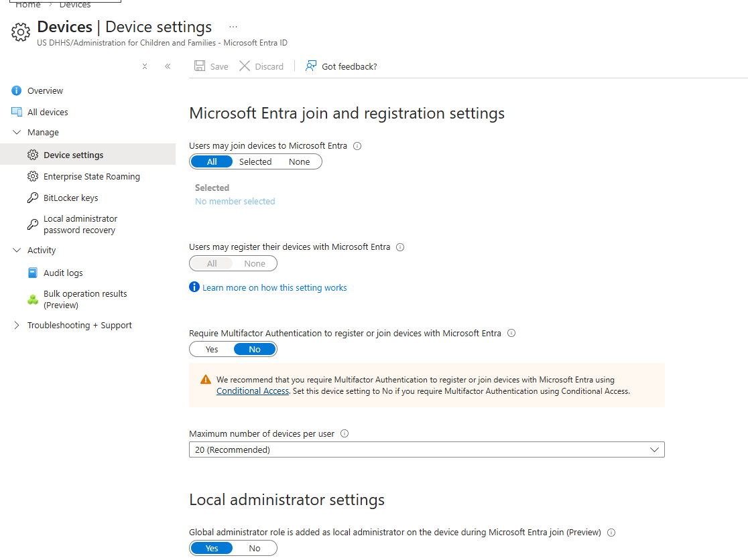Collapse sidebar with double chevron icon

168,66
